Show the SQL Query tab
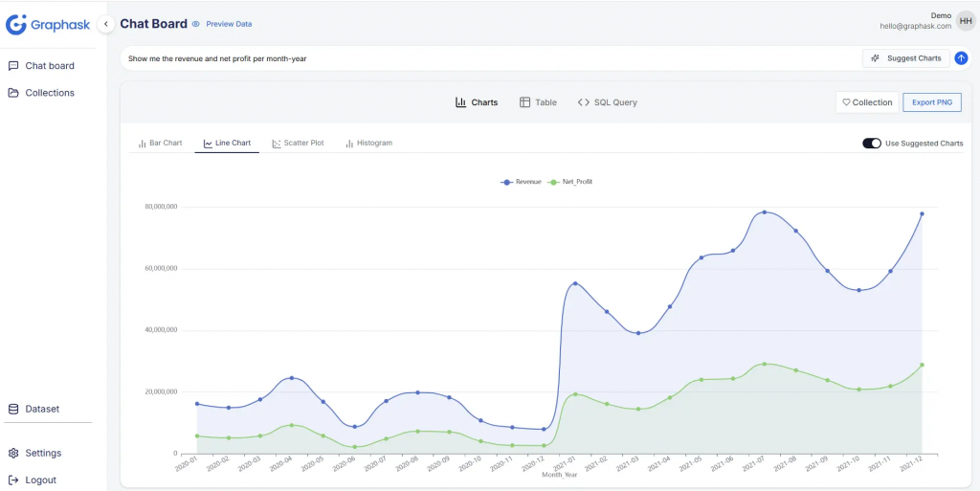The image size is (980, 491). click(607, 102)
